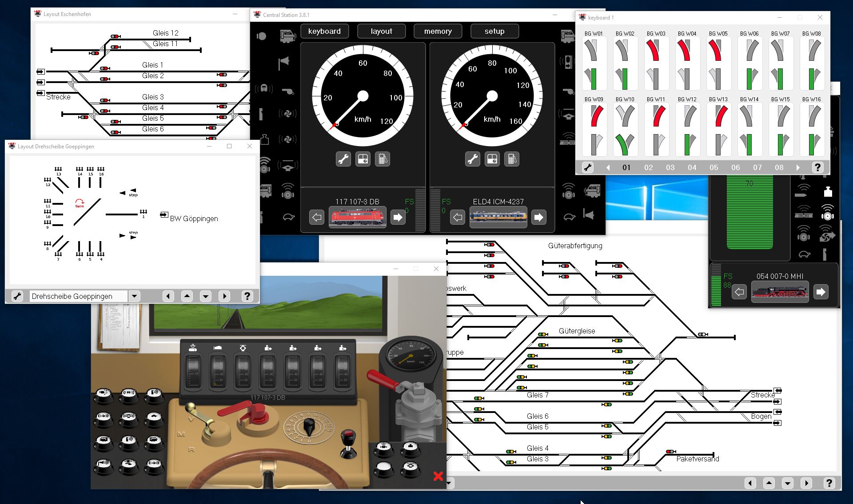Screen dimensions: 853x504
Task: Click the down arrow in the Drehscheibe layout toolbar
Action: [x=206, y=296]
